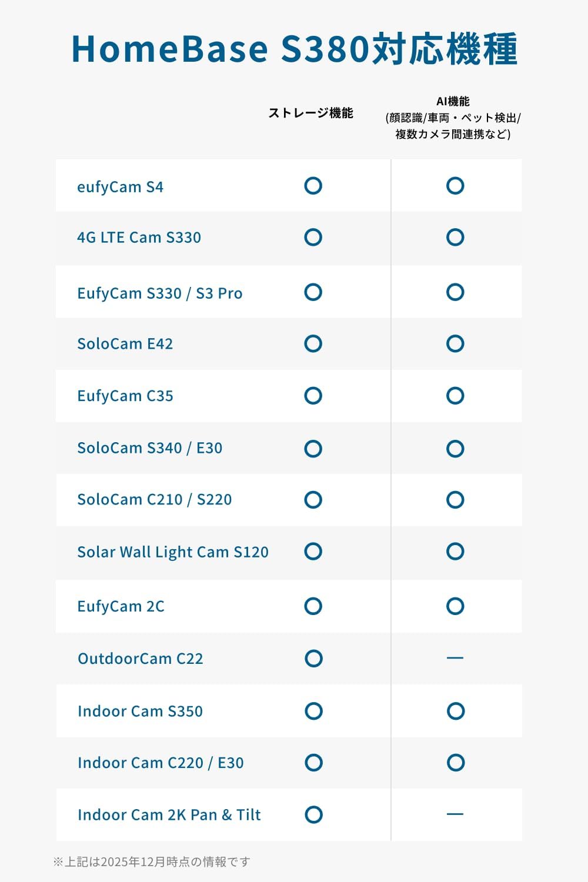Screen dimensions: 588x882
Task: Click the 2025年12月時点 footnote text
Action: (x=152, y=862)
